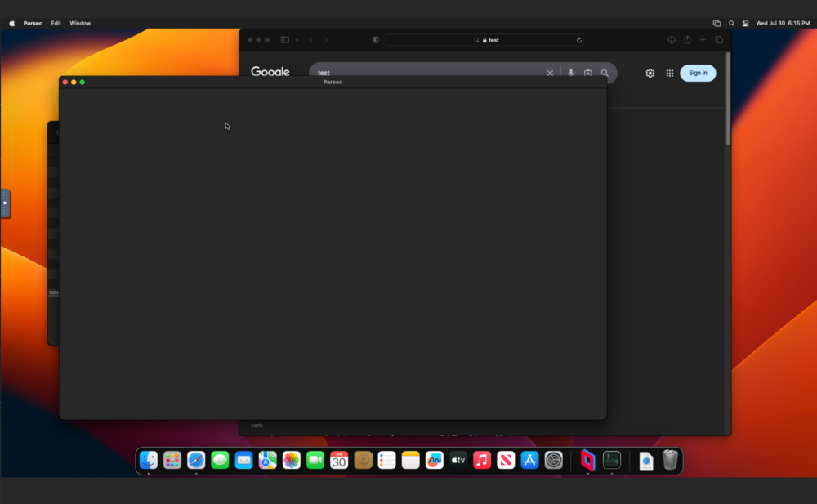Image resolution: width=817 pixels, height=504 pixels.
Task: Open the Trash in the Dock
Action: (670, 460)
